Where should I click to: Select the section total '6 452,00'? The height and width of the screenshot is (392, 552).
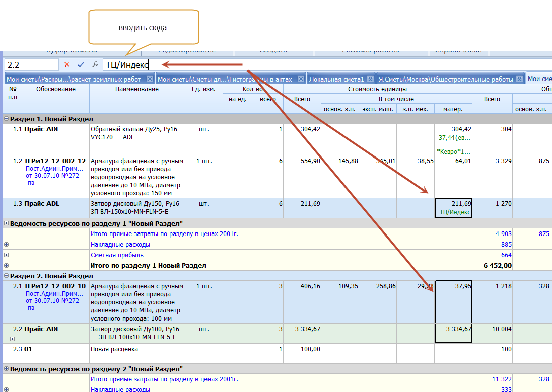click(x=492, y=265)
